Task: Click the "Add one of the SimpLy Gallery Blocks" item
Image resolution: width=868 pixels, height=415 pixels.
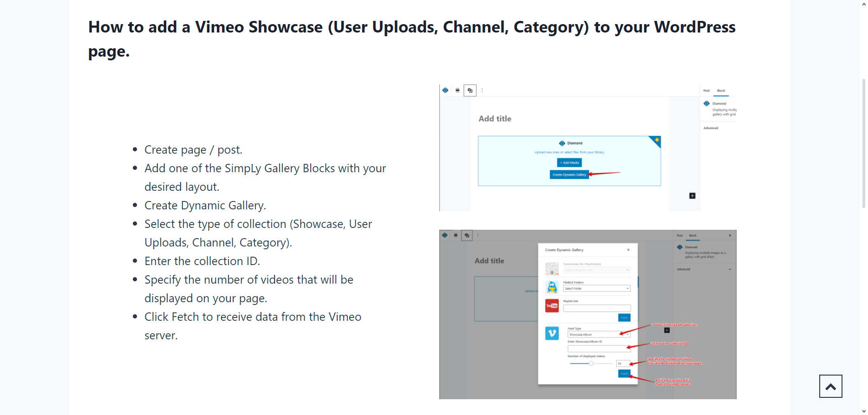Action: click(x=265, y=177)
